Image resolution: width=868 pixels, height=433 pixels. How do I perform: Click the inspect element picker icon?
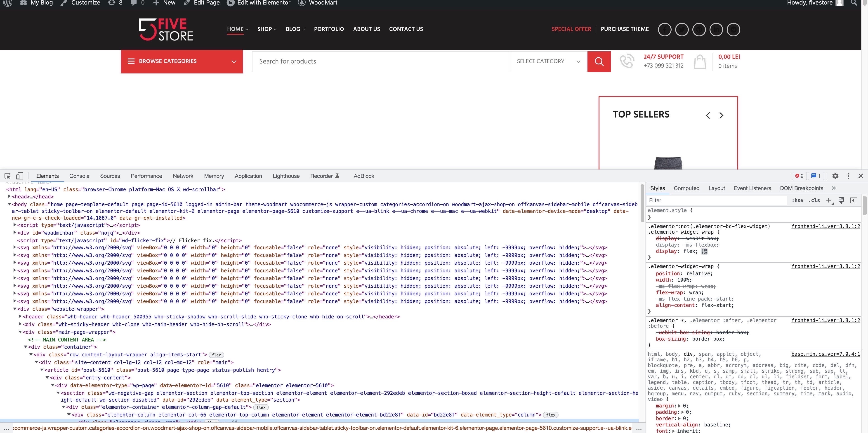tap(7, 176)
